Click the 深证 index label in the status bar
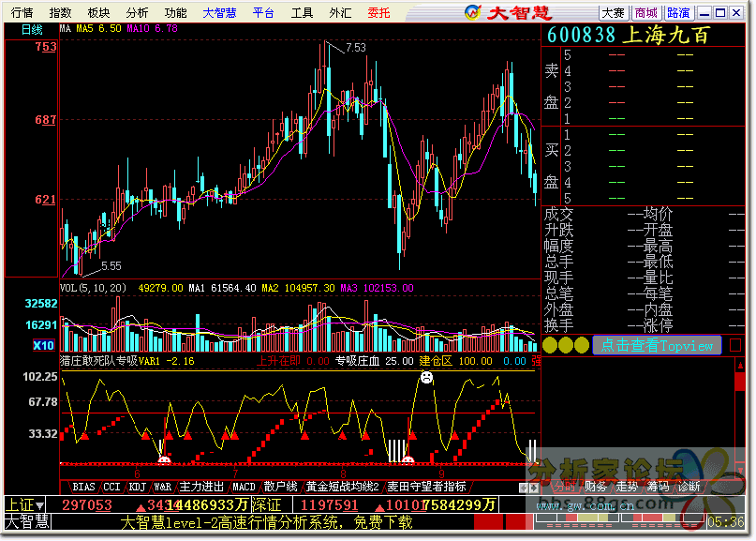Image resolution: width=756 pixels, height=541 pixels. click(267, 505)
